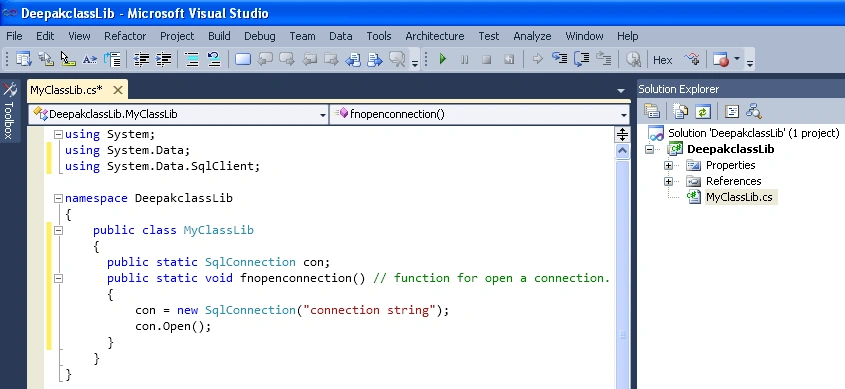Open the Refactor menu
This screenshot has width=845, height=389.
[125, 36]
